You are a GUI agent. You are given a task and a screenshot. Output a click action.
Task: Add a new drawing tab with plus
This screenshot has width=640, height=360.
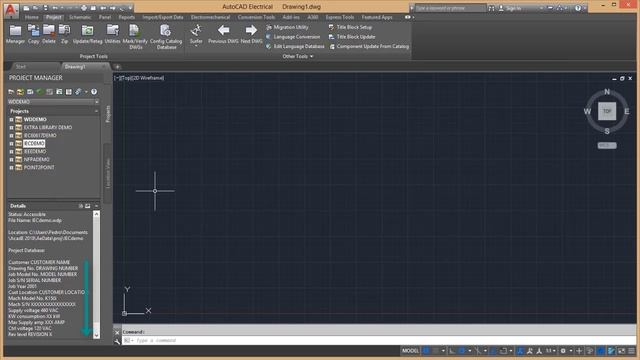[x=117, y=67]
